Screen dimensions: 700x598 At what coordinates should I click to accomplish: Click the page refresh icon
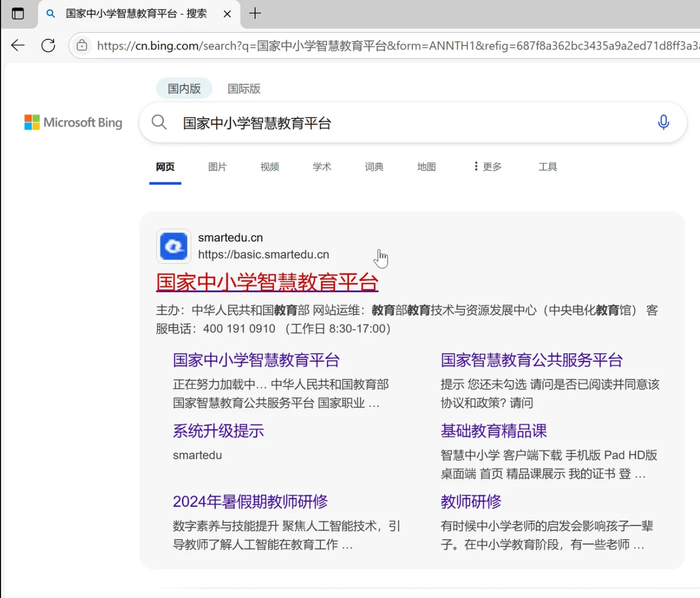(x=48, y=45)
